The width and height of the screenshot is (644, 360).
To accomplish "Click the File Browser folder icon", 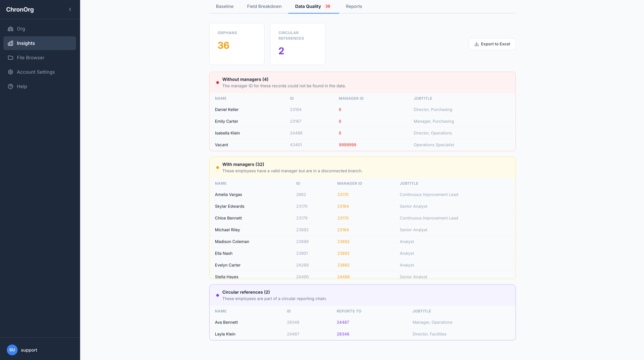I will 10,58.
